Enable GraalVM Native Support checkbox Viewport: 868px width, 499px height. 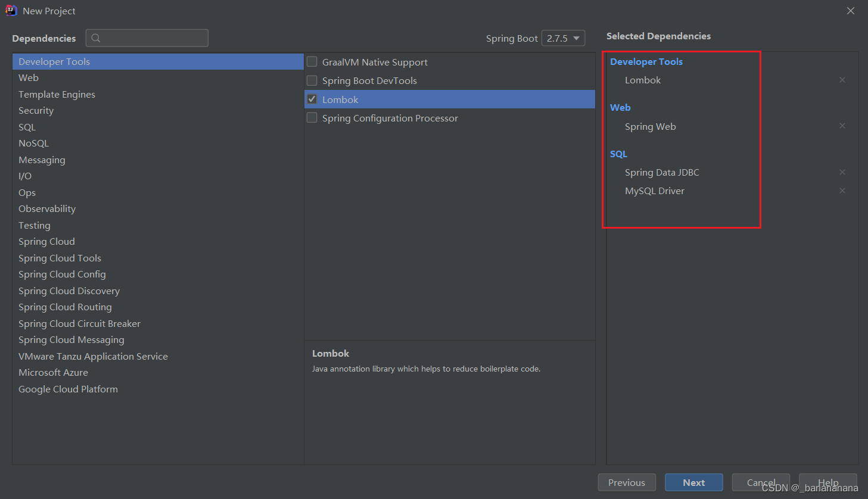click(x=312, y=61)
